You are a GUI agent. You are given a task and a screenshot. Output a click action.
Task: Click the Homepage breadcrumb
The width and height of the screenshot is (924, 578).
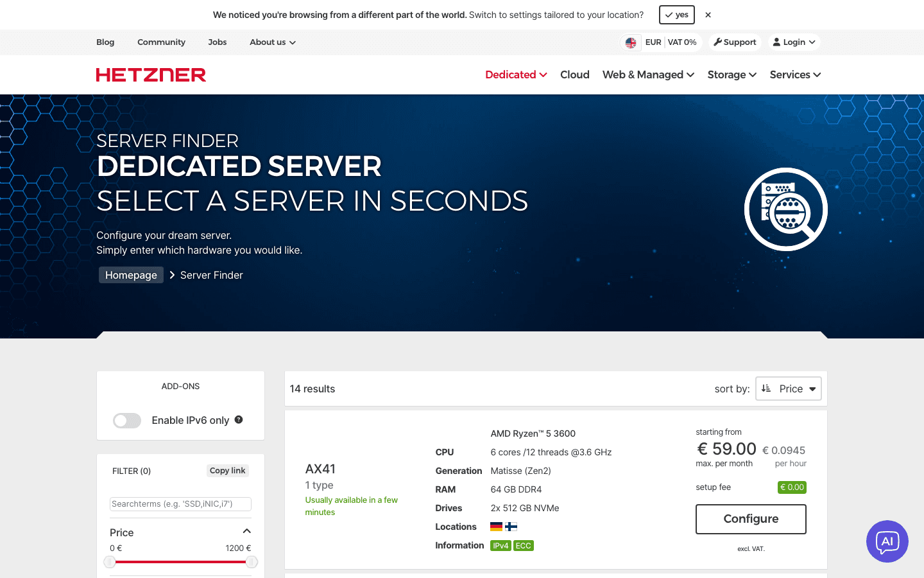pos(131,275)
